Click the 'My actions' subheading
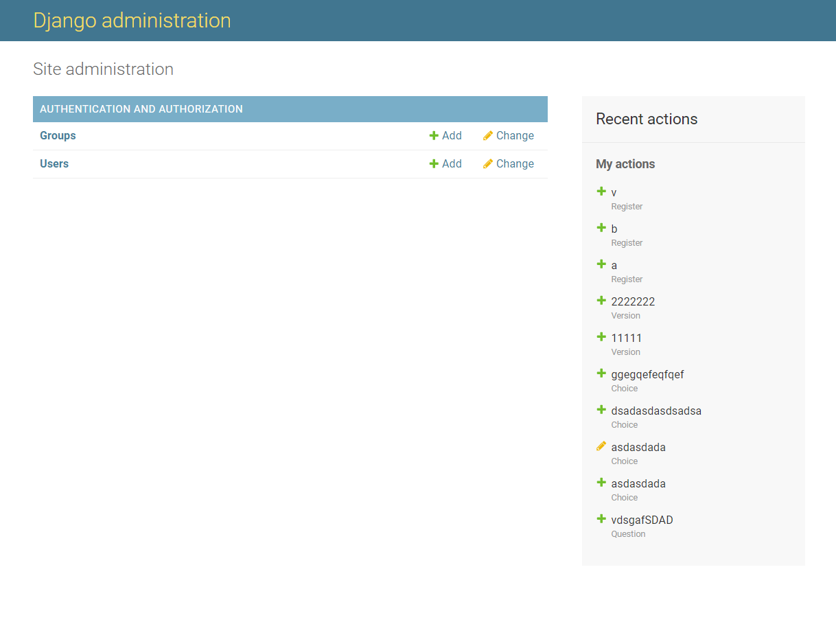This screenshot has width=836, height=644. (625, 164)
